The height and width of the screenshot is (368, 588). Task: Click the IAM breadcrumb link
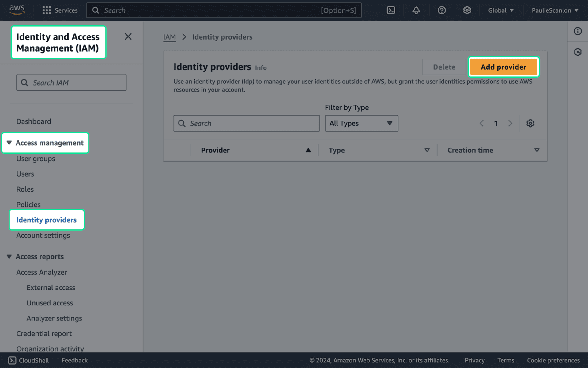169,37
